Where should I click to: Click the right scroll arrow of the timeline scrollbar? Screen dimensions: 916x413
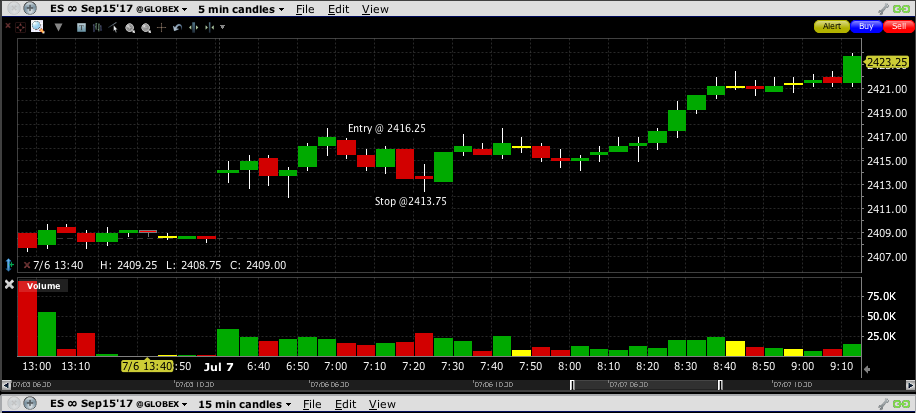909,385
